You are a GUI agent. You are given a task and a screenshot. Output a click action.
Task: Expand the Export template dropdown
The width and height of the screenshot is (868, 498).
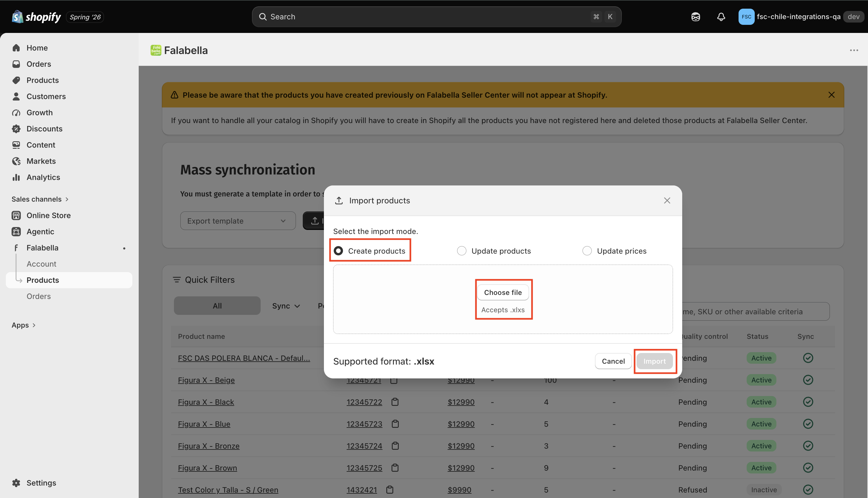tap(238, 221)
